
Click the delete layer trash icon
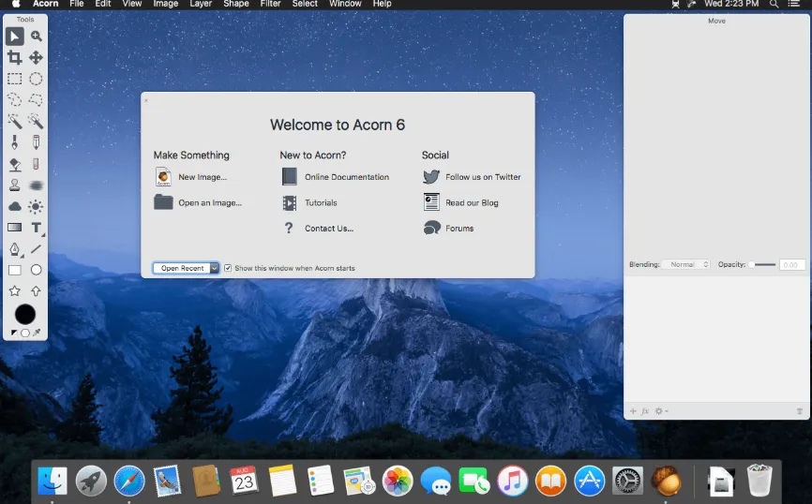[800, 411]
